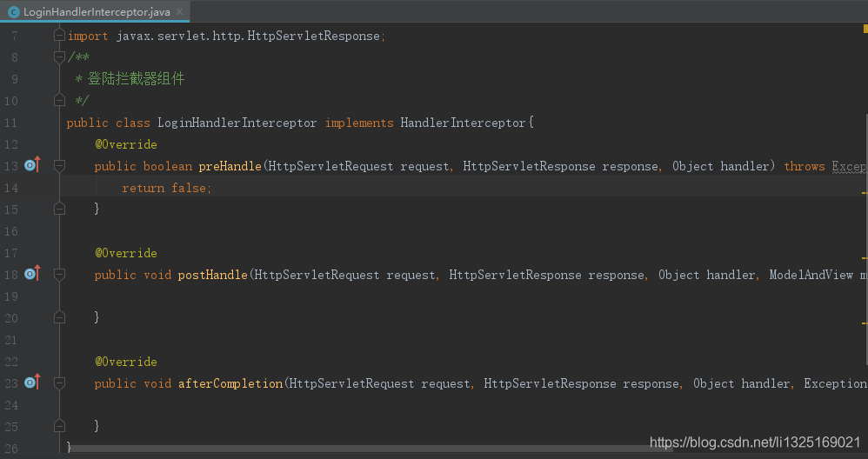This screenshot has height=459, width=868.
Task: Click the @Override annotation on line 22
Action: click(x=126, y=362)
